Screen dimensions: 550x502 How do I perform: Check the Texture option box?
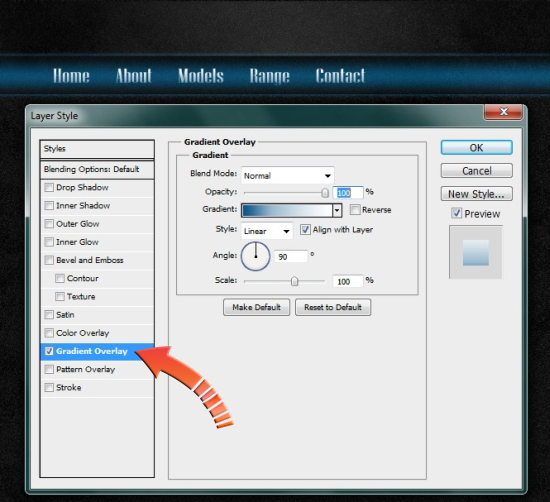click(60, 297)
